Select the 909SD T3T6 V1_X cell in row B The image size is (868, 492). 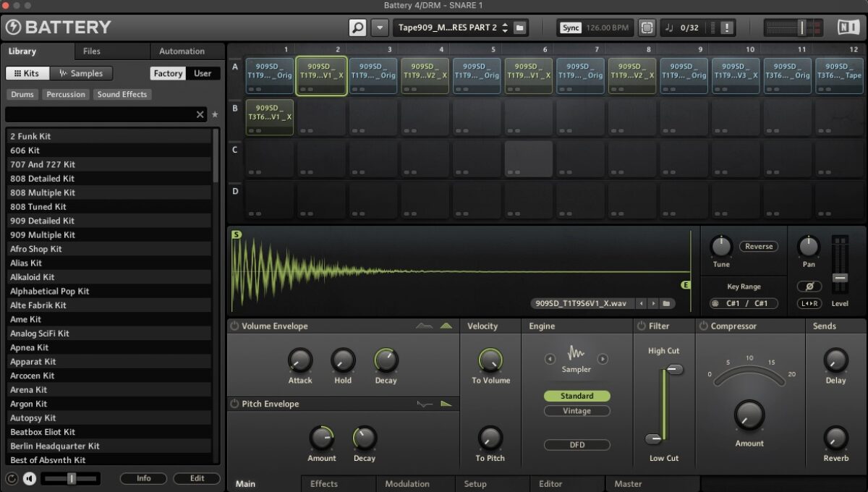coord(270,118)
